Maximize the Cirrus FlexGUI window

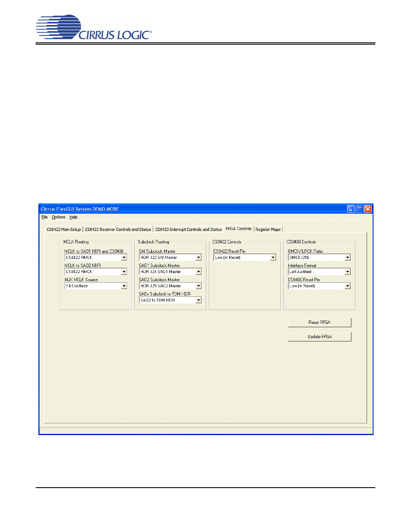pyautogui.click(x=359, y=209)
